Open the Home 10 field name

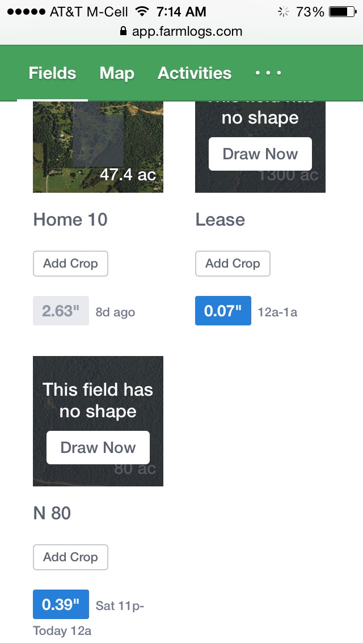(70, 219)
